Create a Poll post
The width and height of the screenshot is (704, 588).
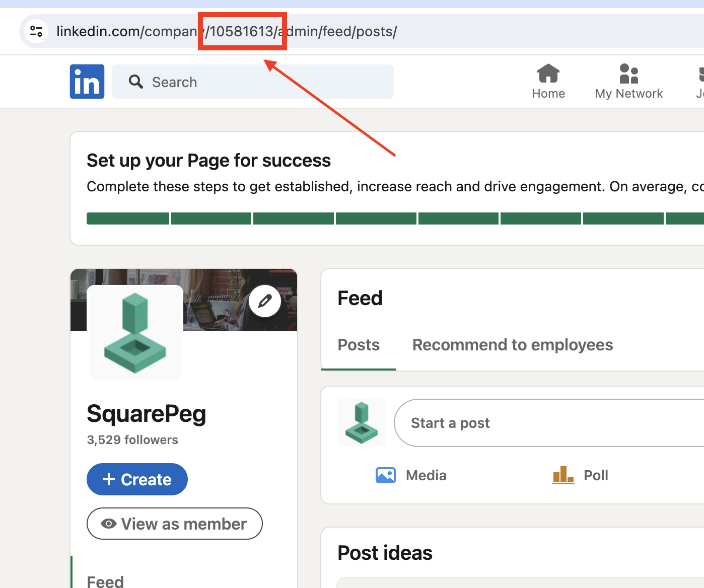(580, 475)
